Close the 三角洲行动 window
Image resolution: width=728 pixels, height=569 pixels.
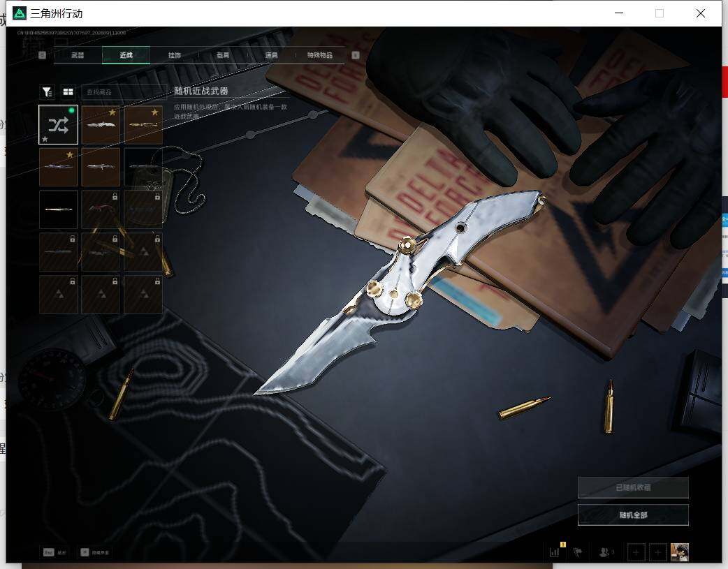coord(701,13)
